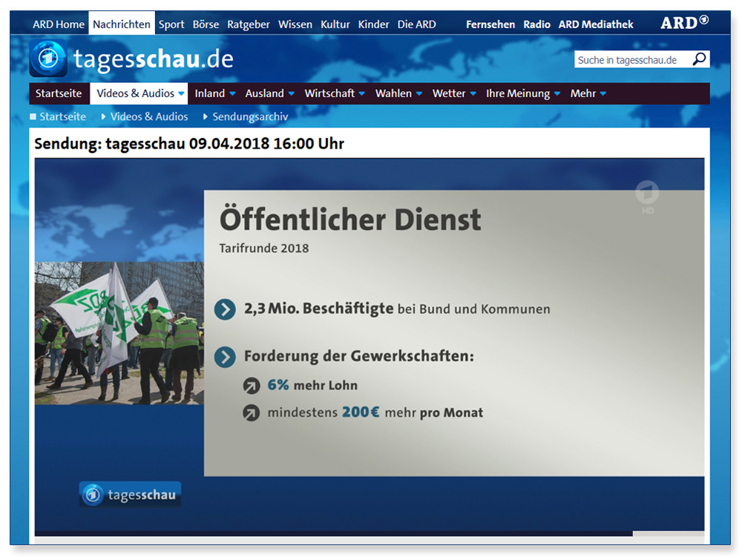The width and height of the screenshot is (742, 560).
Task: Expand the Ihre Meinung dropdown
Action: coord(557,93)
